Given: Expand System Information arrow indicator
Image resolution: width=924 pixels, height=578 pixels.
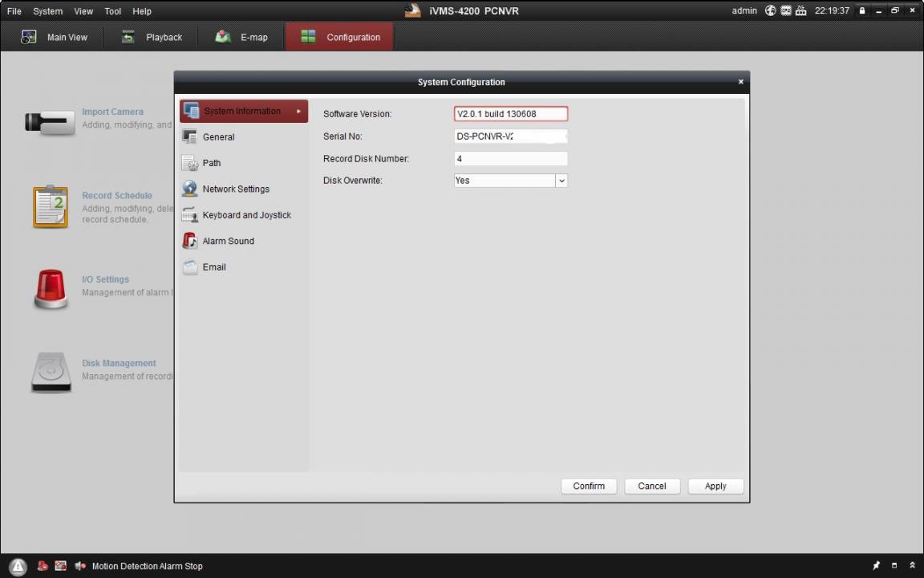Looking at the screenshot, I should click(298, 111).
